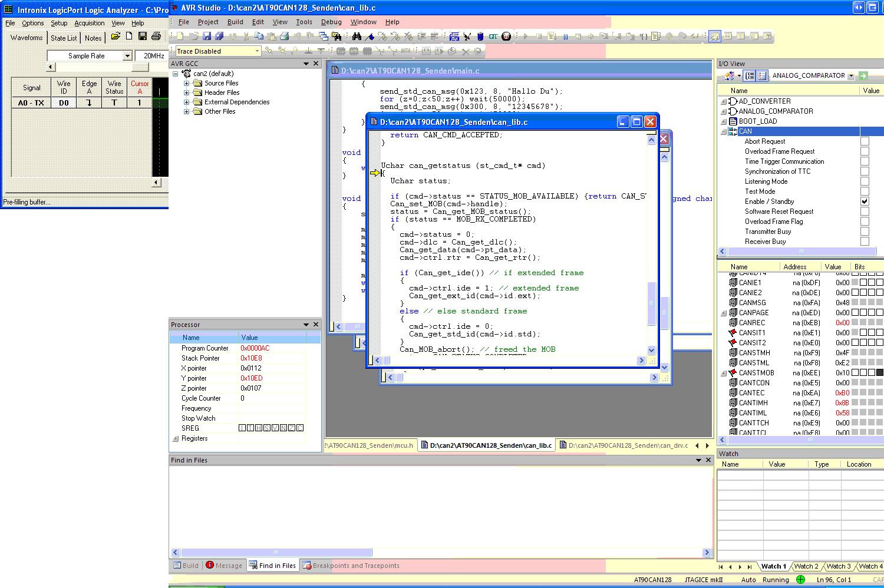Click the binoculars Find icon in toolbar

click(357, 37)
